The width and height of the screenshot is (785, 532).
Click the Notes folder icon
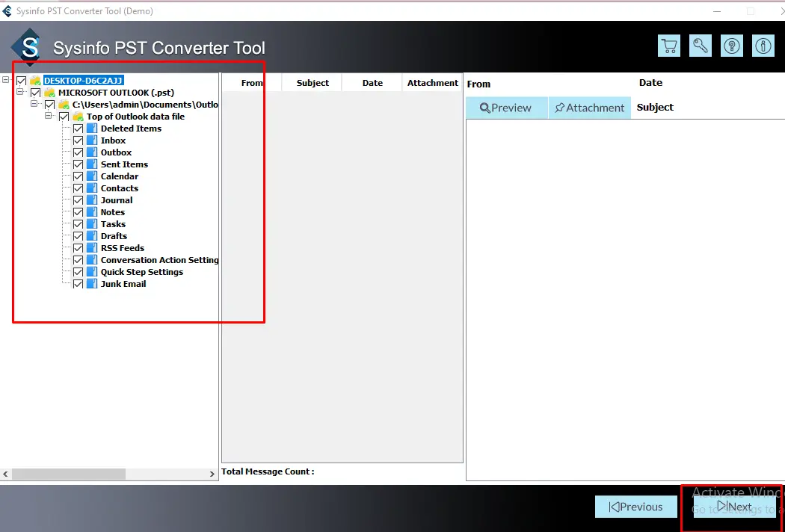pyautogui.click(x=92, y=212)
